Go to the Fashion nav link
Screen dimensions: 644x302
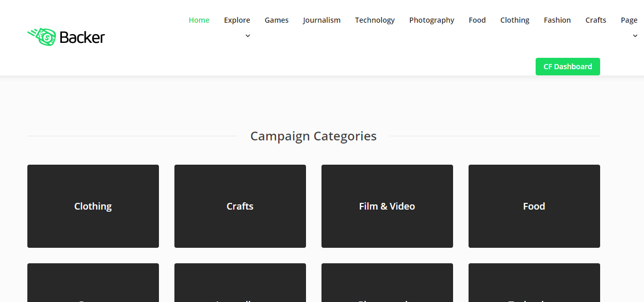tap(557, 20)
